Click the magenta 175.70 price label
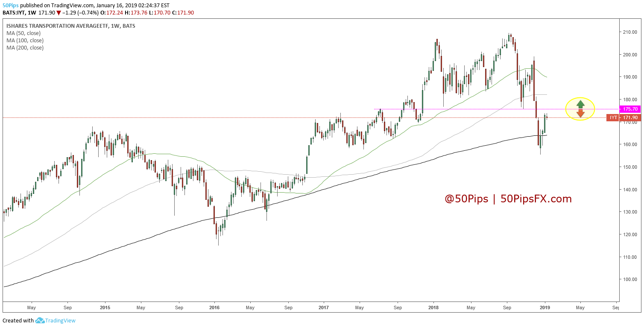The image size is (644, 328). [631, 109]
